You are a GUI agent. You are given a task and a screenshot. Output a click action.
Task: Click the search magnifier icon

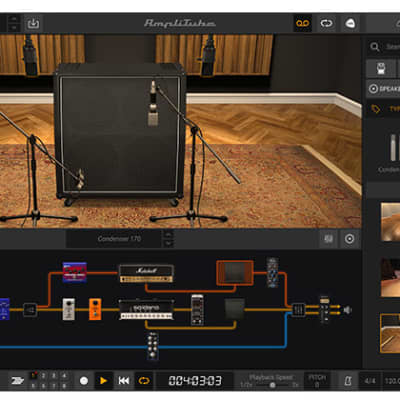coord(375,47)
